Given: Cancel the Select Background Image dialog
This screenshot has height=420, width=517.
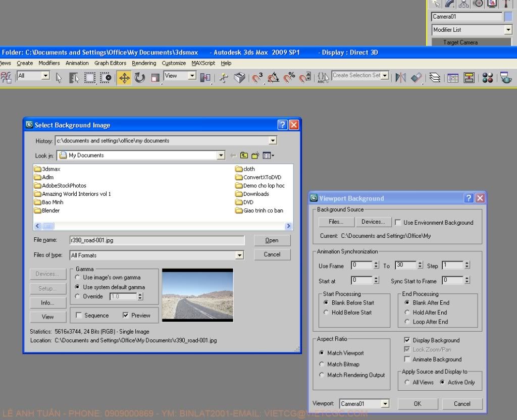Looking at the screenshot, I should pyautogui.click(x=272, y=254).
